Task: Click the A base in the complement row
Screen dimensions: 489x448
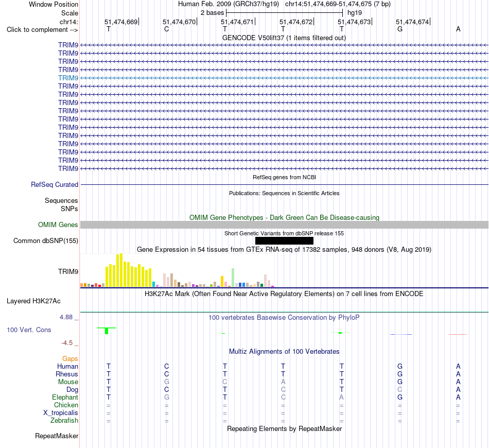Action: click(458, 29)
